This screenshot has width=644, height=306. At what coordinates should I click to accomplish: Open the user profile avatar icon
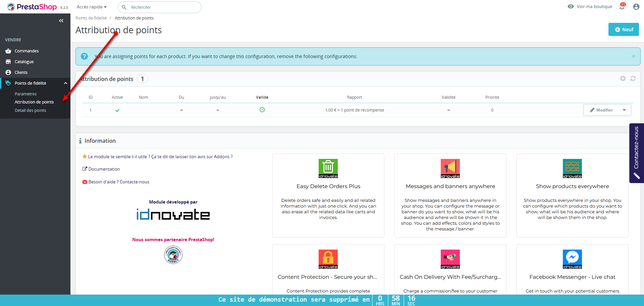(x=636, y=7)
